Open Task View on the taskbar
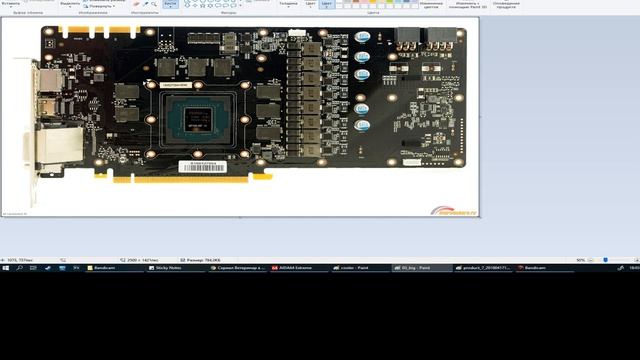The image size is (640, 360). [x=33, y=268]
